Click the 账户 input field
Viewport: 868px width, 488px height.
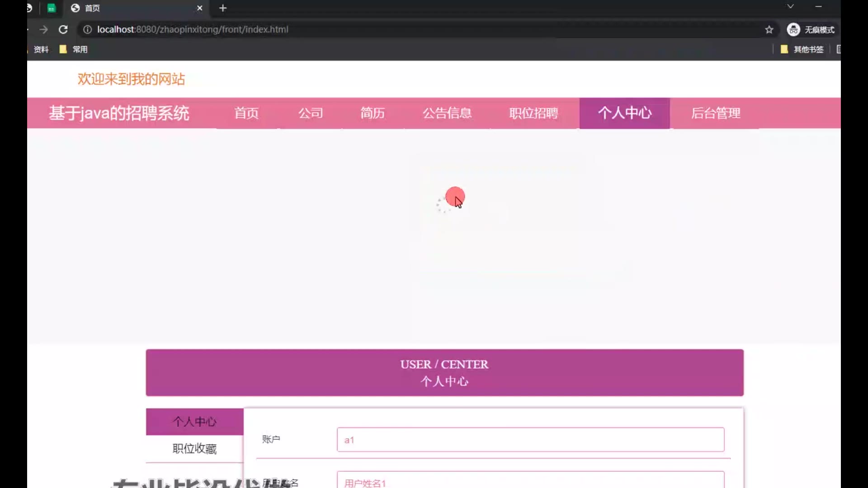[530, 440]
